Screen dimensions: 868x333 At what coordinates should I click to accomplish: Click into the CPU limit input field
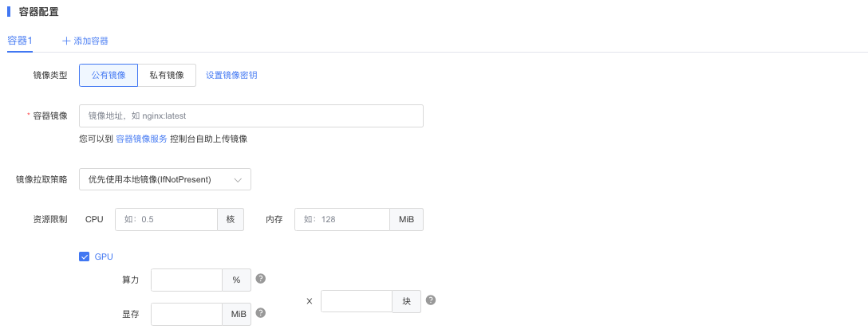[166, 219]
